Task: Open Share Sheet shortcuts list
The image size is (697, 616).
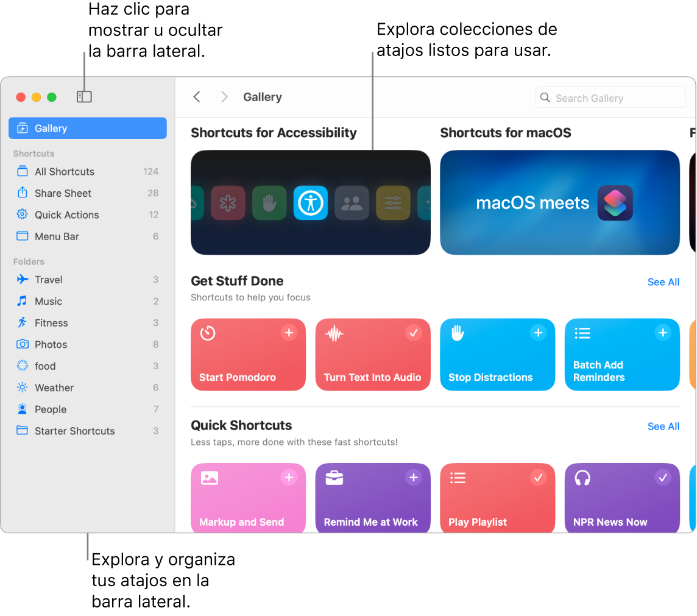Action: tap(88, 193)
